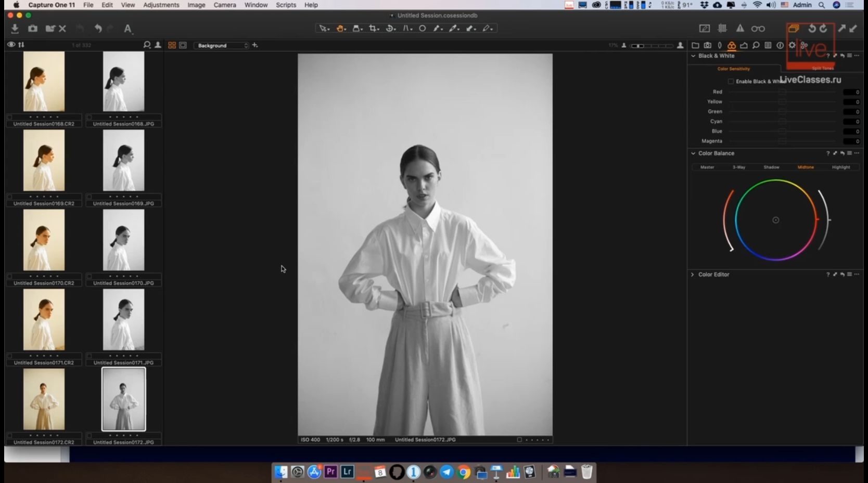Select the Select pointer cursor tool
This screenshot has width=868, height=483.
(x=324, y=29)
